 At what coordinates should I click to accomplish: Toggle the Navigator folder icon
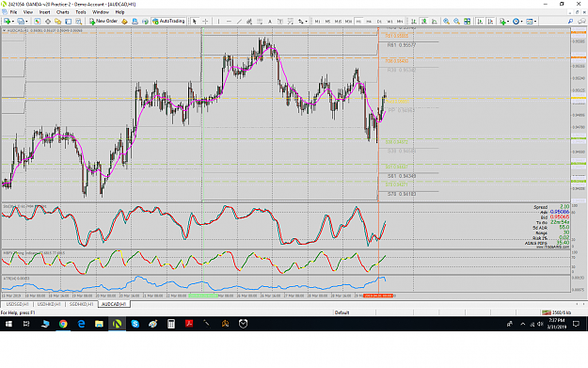(x=57, y=22)
